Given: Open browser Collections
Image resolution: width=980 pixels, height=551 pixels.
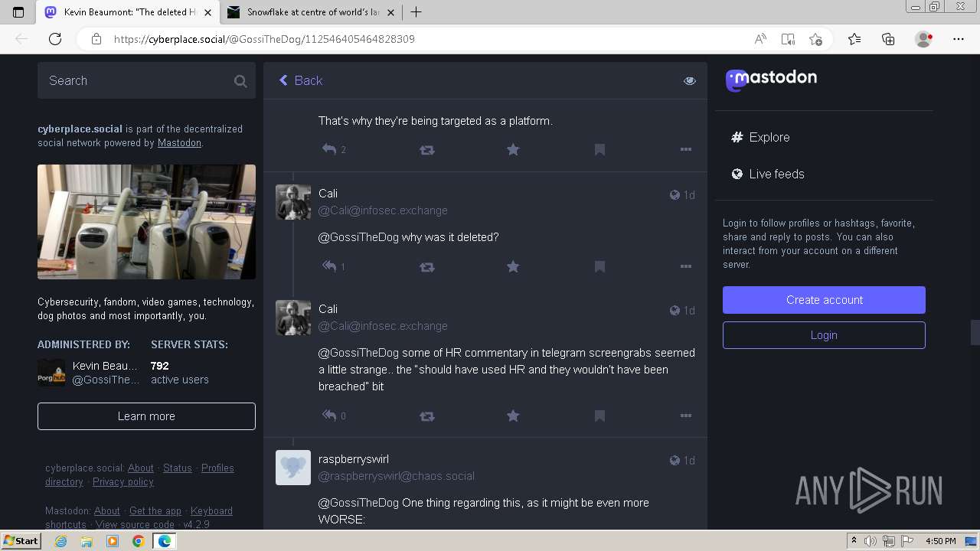Looking at the screenshot, I should (x=888, y=39).
